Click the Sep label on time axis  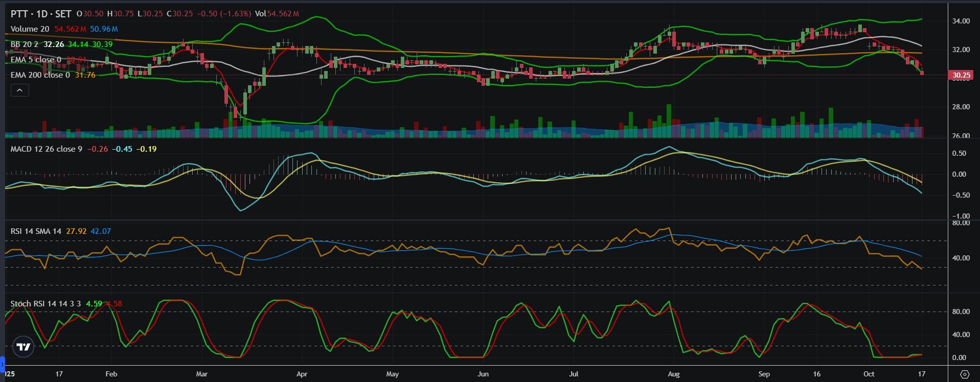pyautogui.click(x=764, y=374)
